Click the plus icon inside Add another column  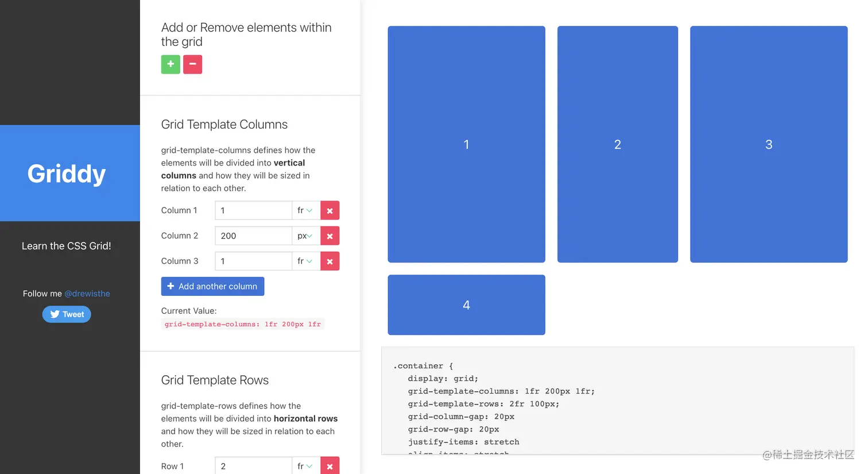tap(170, 286)
